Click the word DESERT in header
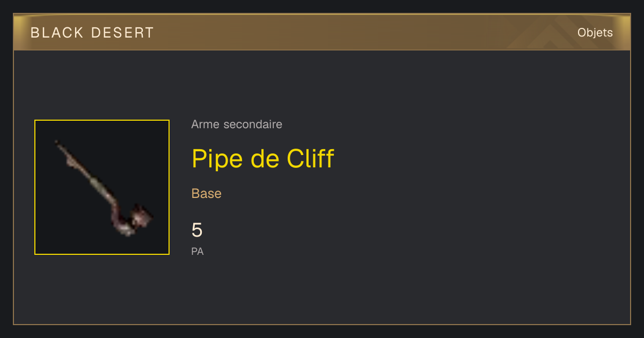644x338 pixels. pyautogui.click(x=123, y=33)
